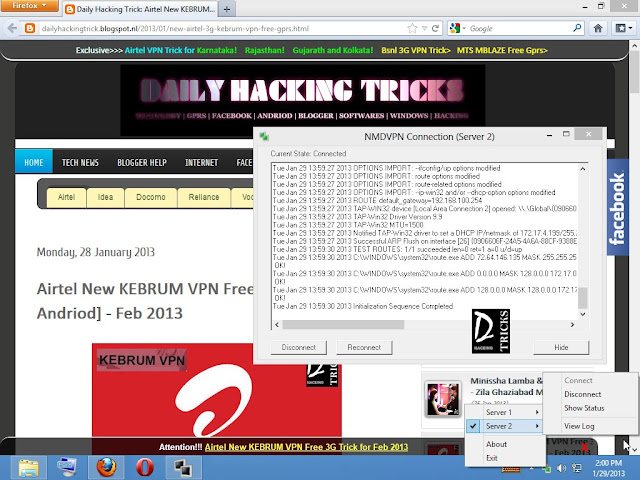Image resolution: width=640 pixels, height=480 pixels.
Task: Open the computer icon on taskbar
Action: [x=67, y=468]
